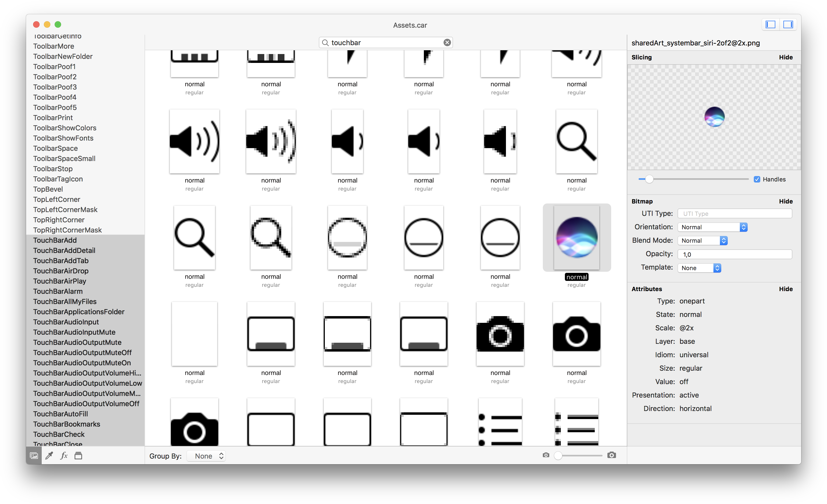Open the Group By popup menu

pyautogui.click(x=206, y=456)
